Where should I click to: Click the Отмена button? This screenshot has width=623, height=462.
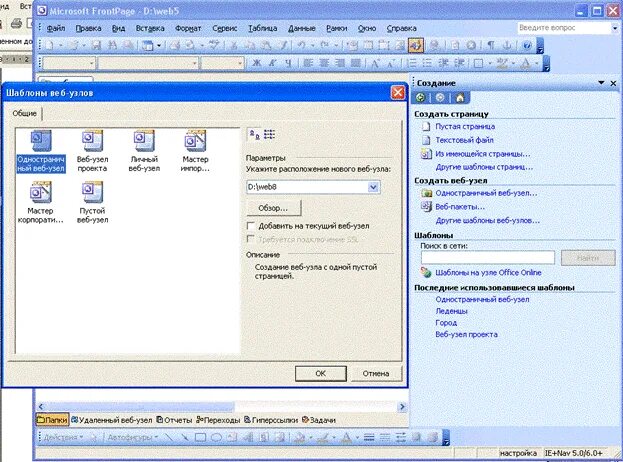coord(375,373)
